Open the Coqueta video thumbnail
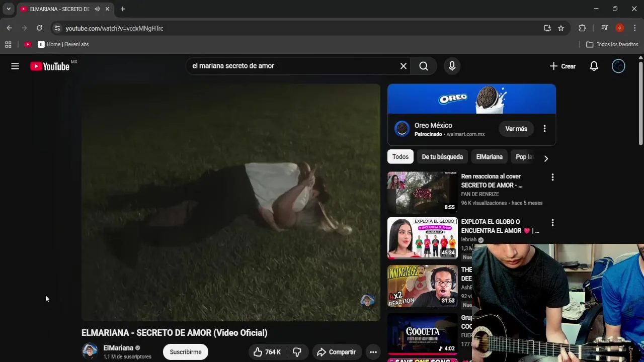This screenshot has height=362, width=644. (422, 334)
